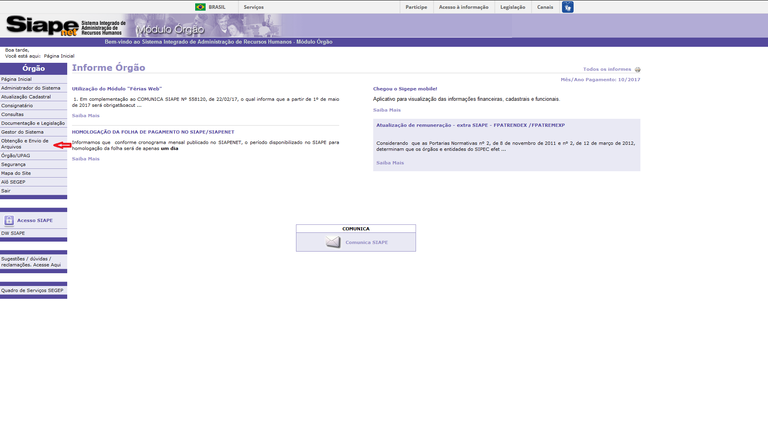Open Utilização do Módulo Férias Web headline

[117, 89]
